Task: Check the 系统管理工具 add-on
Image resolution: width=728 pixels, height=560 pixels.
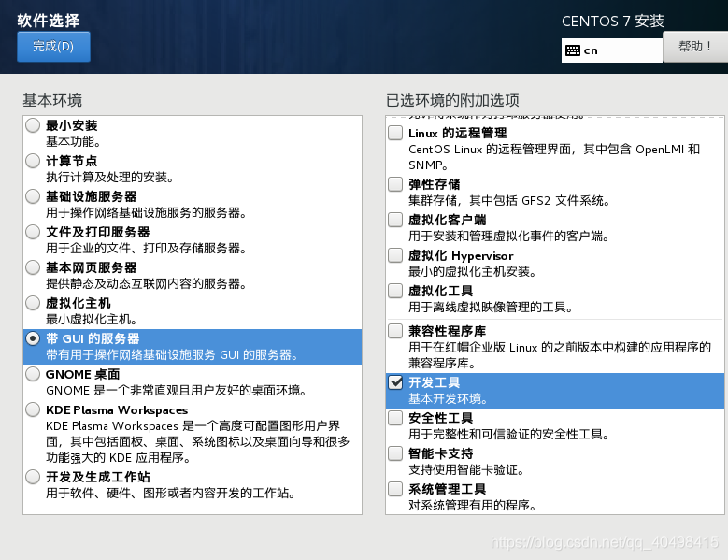Action: 395,489
